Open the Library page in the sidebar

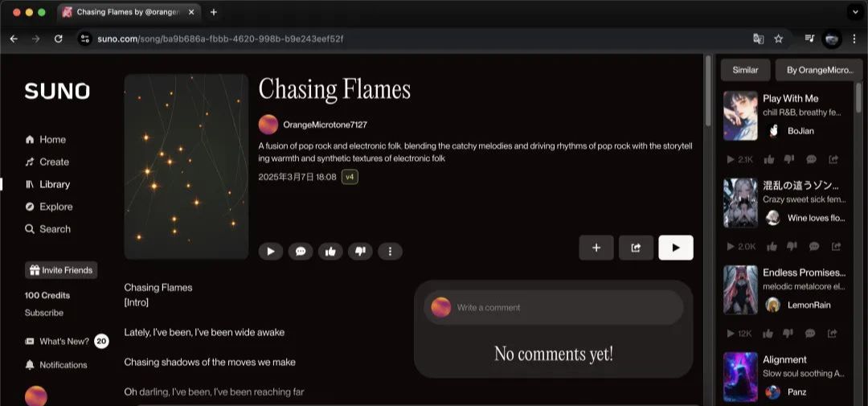click(54, 184)
